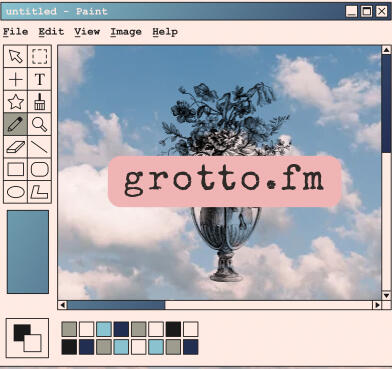Pick the straight line tool
Screen dimensions: 392x369
[x=40, y=147]
